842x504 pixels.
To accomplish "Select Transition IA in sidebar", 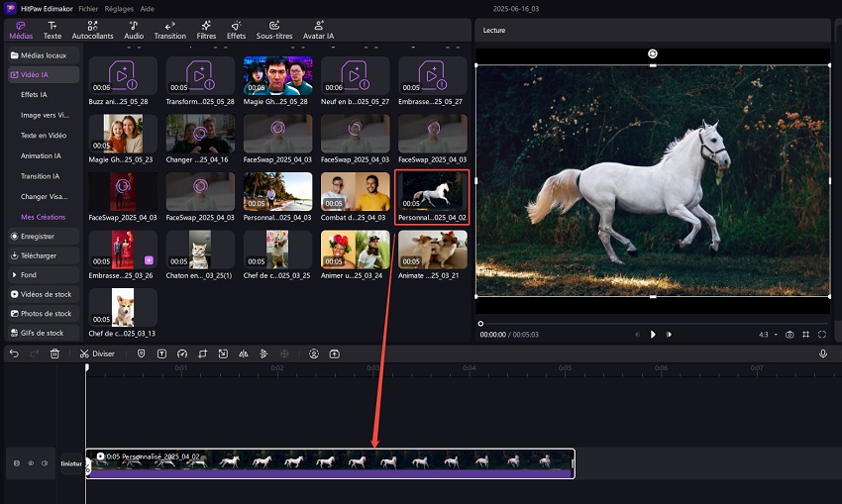I will point(40,176).
